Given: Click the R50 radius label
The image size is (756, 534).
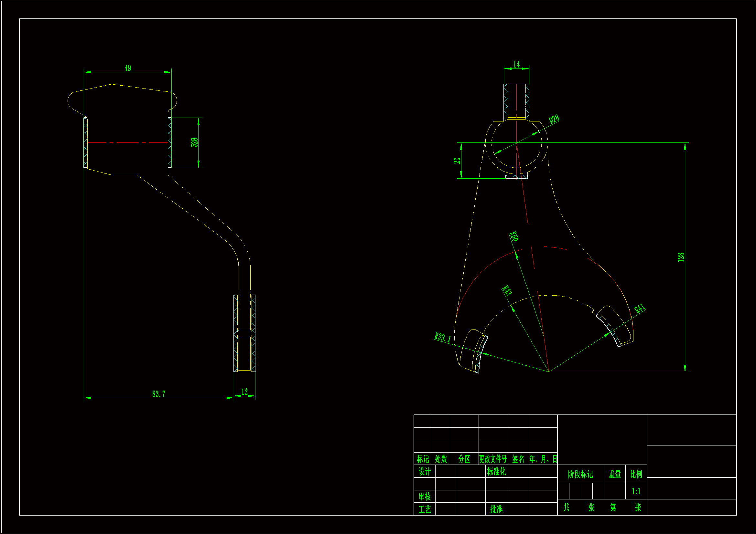Looking at the screenshot, I should click(x=514, y=236).
